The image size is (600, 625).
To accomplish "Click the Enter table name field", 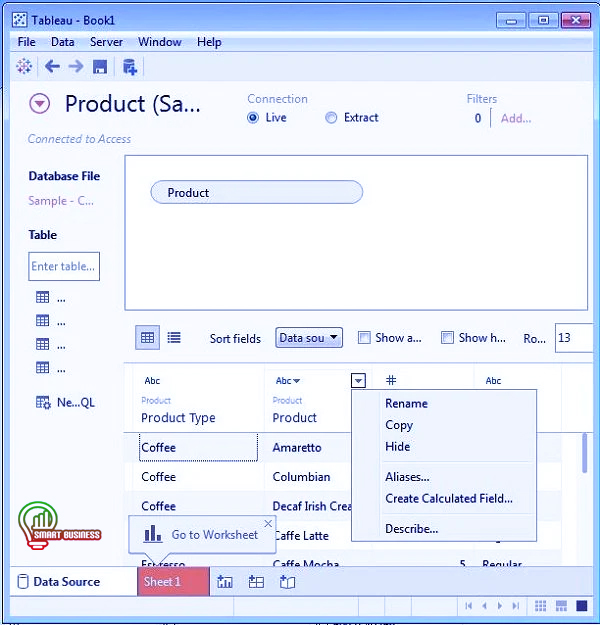I will coord(64,266).
